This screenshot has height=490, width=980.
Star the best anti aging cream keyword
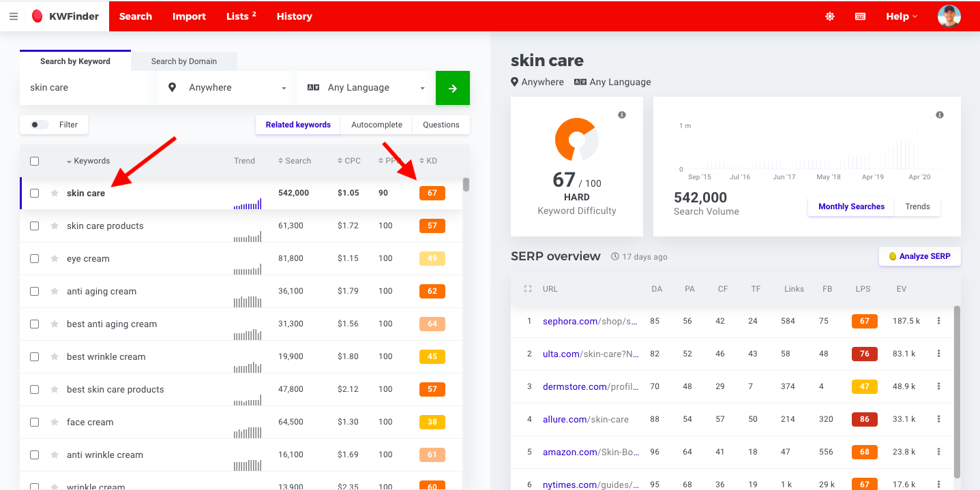click(x=55, y=324)
